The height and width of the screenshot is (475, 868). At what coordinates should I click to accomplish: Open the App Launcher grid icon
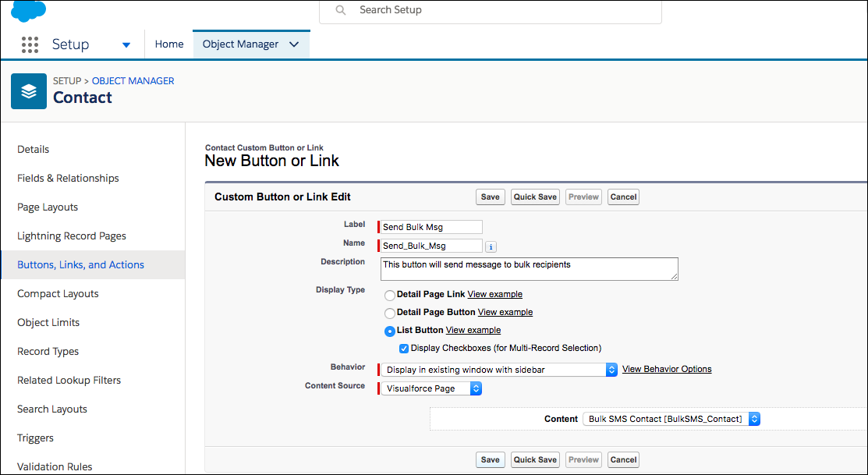click(30, 44)
